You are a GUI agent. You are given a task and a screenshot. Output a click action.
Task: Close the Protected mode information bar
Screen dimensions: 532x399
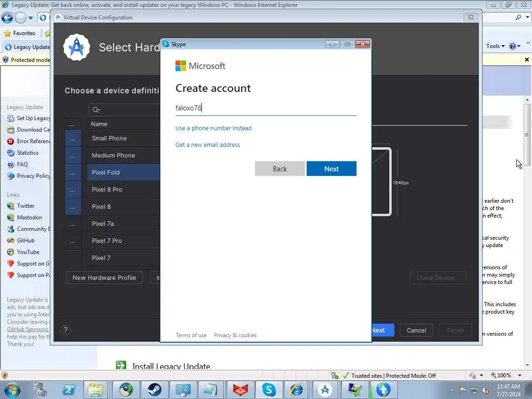pos(526,60)
